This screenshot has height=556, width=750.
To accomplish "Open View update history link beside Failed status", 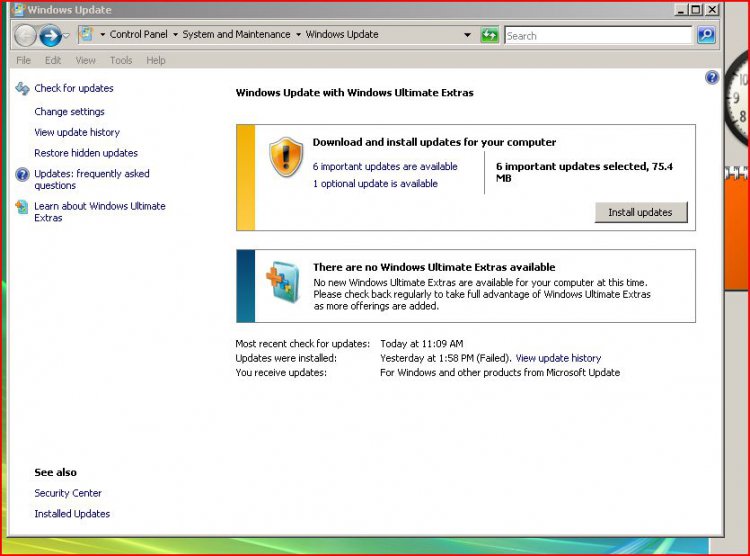I will click(558, 358).
